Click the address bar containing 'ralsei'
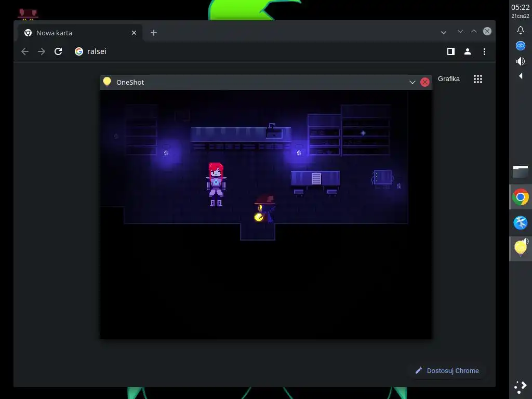Image resolution: width=532 pixels, height=399 pixels. [x=255, y=51]
